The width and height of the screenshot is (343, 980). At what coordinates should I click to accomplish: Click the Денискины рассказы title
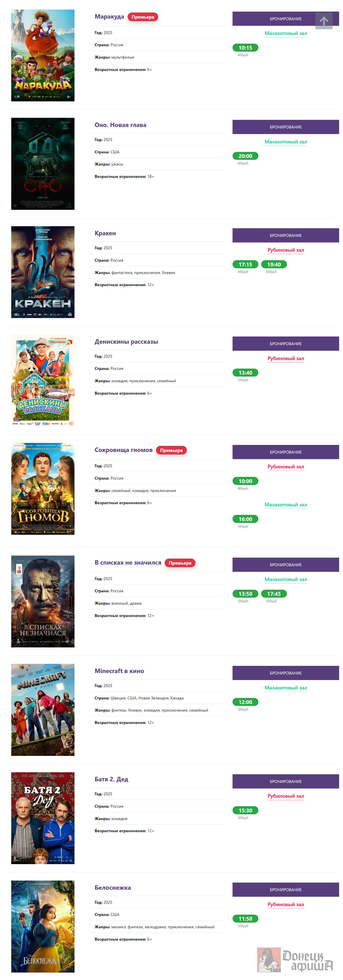coord(126,342)
